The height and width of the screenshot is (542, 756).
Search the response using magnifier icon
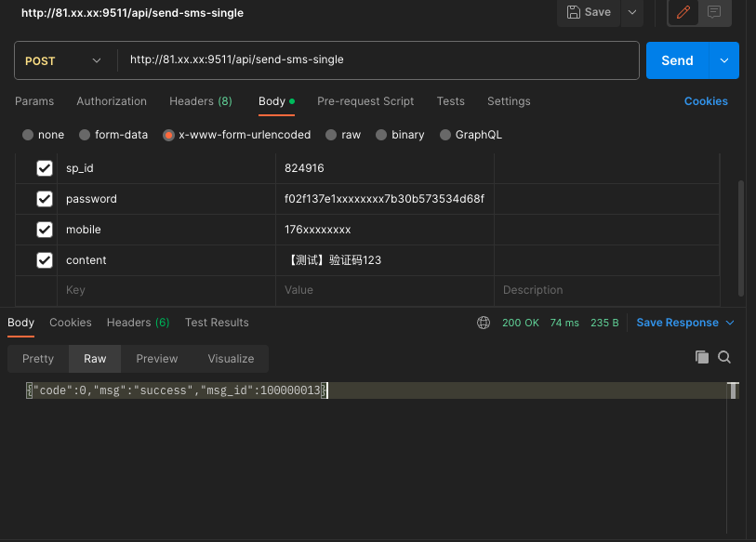(x=724, y=357)
